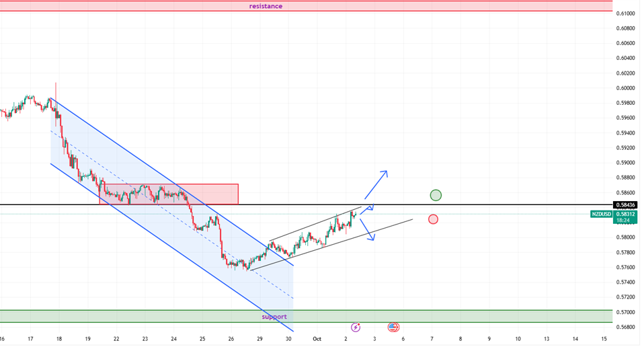Select the green circle marker
The width and height of the screenshot is (644, 349).
(436, 195)
